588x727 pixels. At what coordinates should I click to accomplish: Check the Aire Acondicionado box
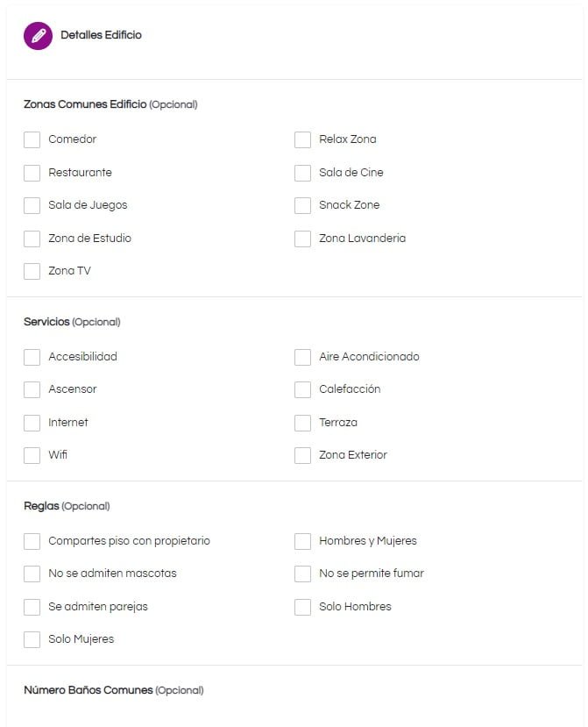pos(302,357)
